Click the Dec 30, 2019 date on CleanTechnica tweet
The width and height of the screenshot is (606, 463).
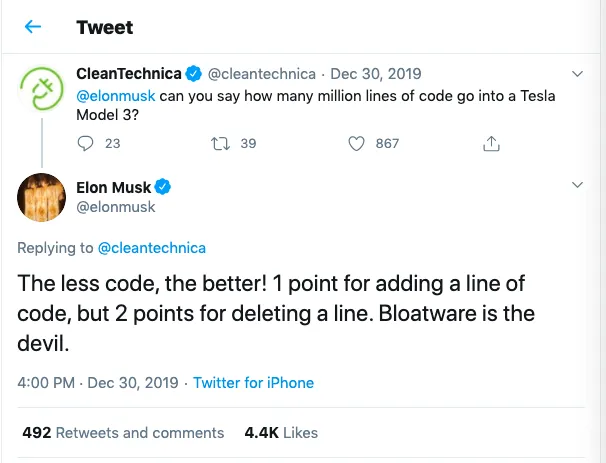pyautogui.click(x=376, y=74)
